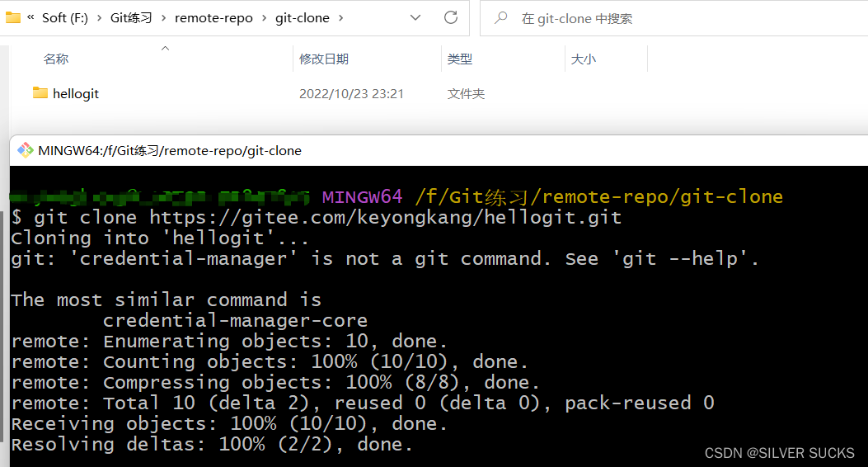This screenshot has width=868, height=467.
Task: Click the search magnifier icon
Action: click(x=500, y=17)
